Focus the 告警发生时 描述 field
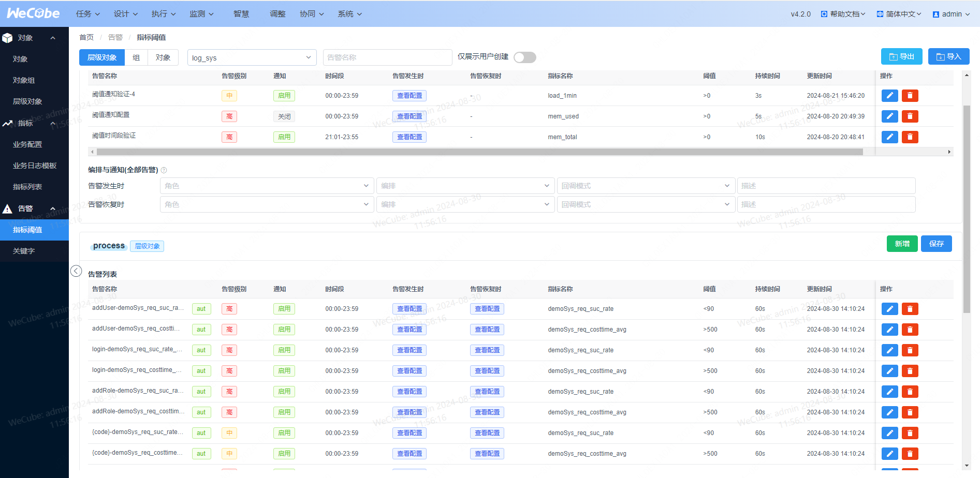Viewport: 980px width, 478px height. [x=826, y=186]
